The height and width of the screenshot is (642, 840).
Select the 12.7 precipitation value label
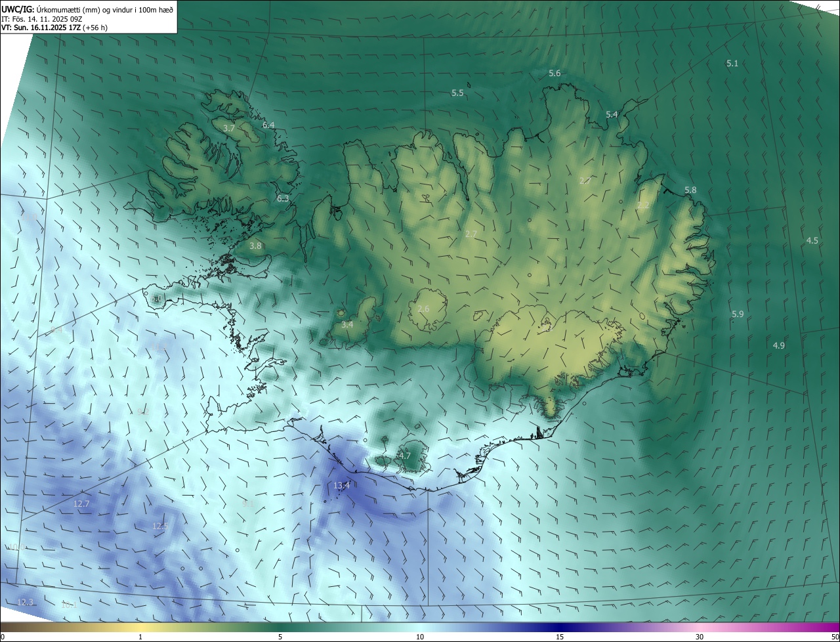(x=81, y=504)
